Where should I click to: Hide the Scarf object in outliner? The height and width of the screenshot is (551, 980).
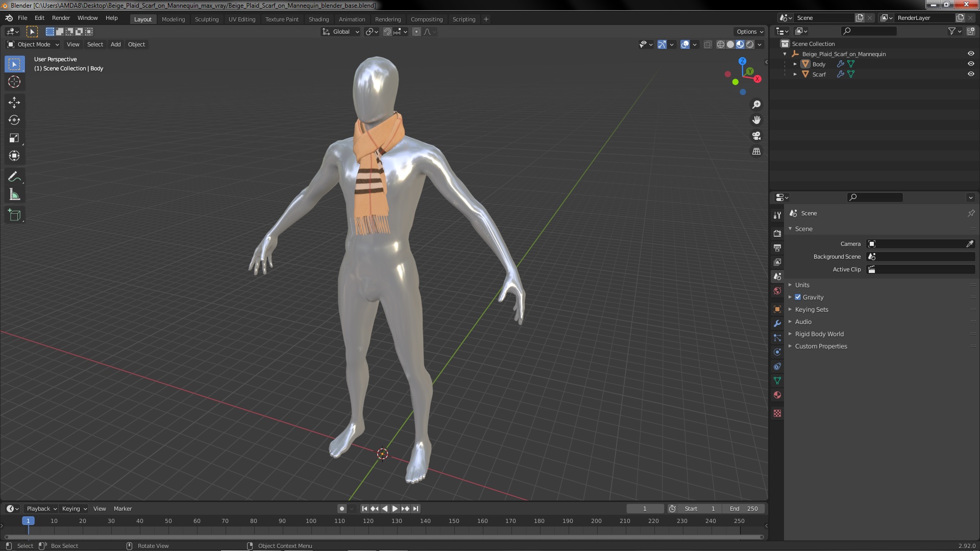pos(971,74)
